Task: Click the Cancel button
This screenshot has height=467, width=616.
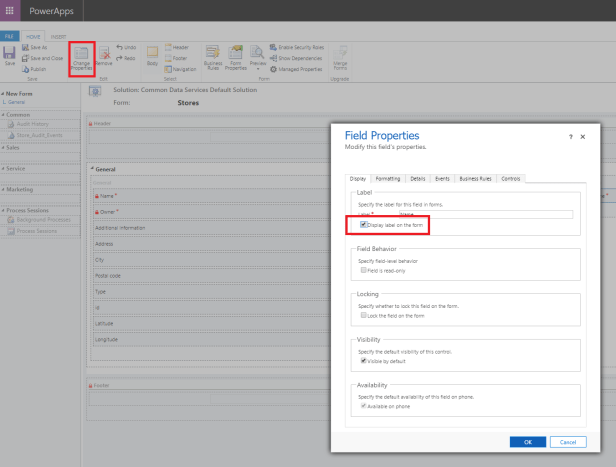Action: (568, 442)
